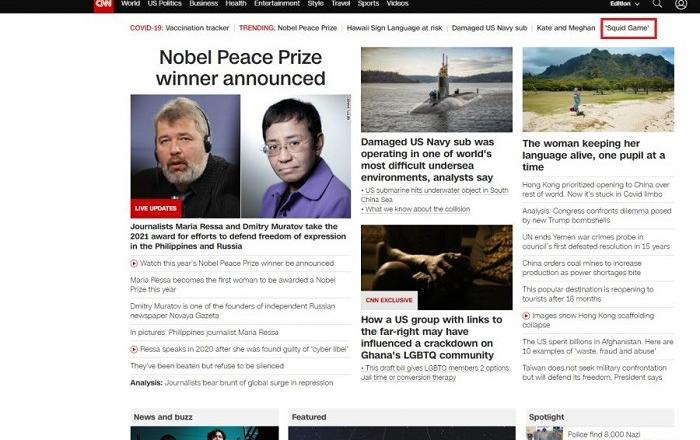
Task: Open the World menu item
Action: pyautogui.click(x=130, y=4)
